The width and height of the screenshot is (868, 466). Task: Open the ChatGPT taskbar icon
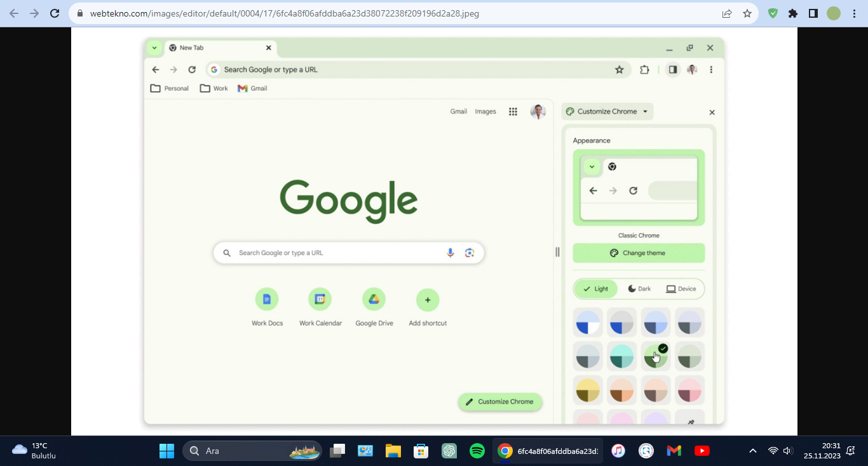(x=450, y=451)
